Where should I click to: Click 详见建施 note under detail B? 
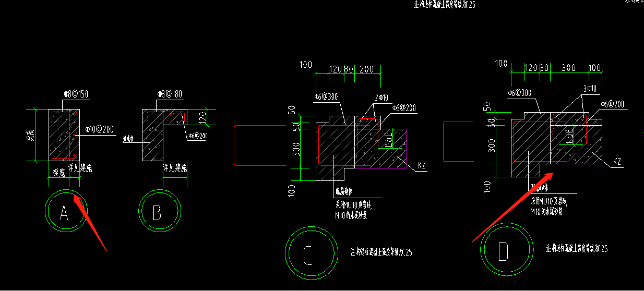pyautogui.click(x=175, y=168)
